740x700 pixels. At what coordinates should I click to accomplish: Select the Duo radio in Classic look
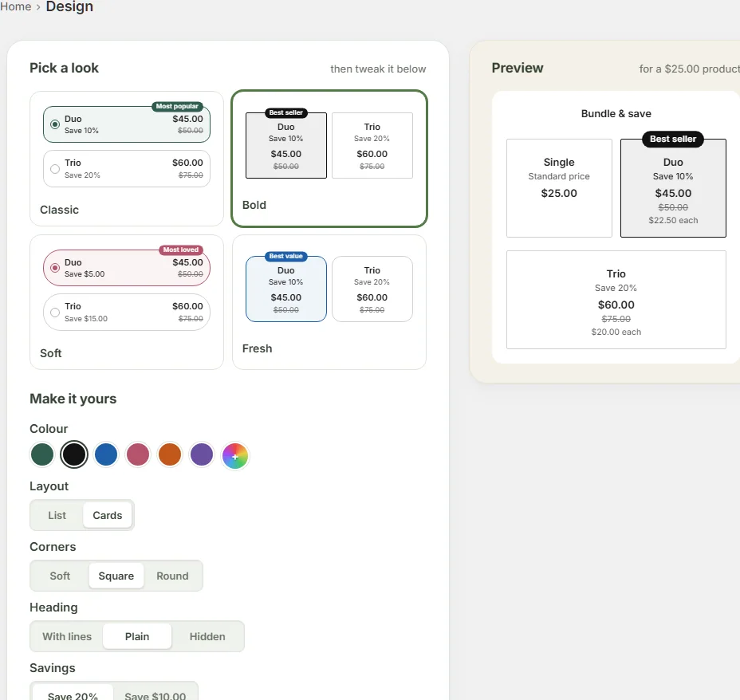click(x=55, y=124)
